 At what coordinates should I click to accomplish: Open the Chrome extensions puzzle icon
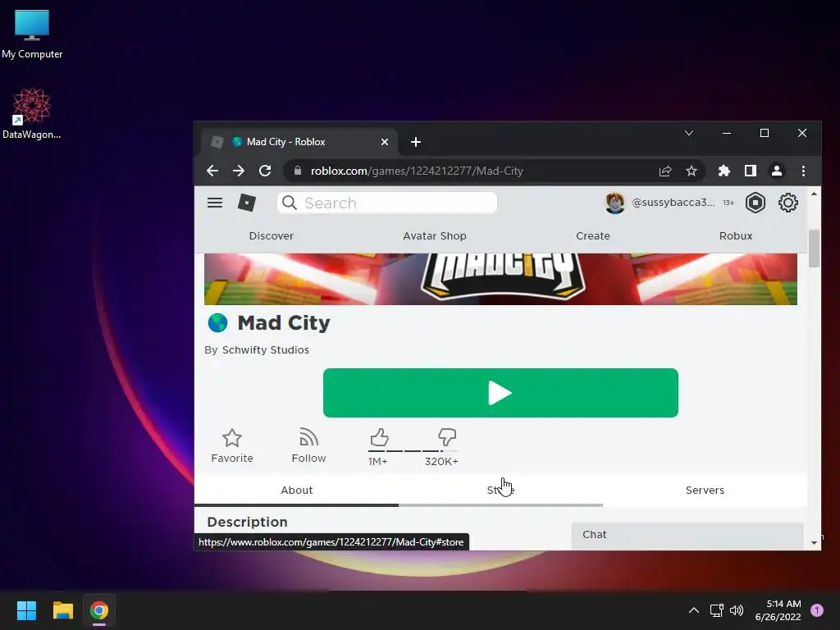(x=724, y=171)
